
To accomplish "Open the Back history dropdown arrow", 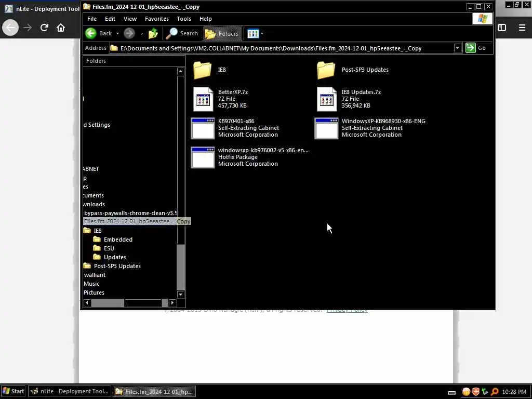I will (x=117, y=34).
